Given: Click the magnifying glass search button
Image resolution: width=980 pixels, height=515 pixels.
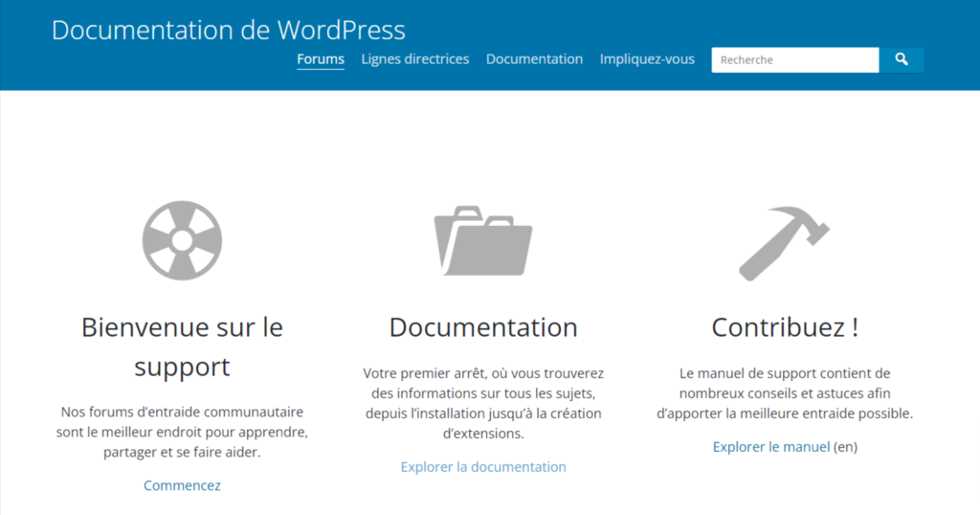Looking at the screenshot, I should coord(902,60).
